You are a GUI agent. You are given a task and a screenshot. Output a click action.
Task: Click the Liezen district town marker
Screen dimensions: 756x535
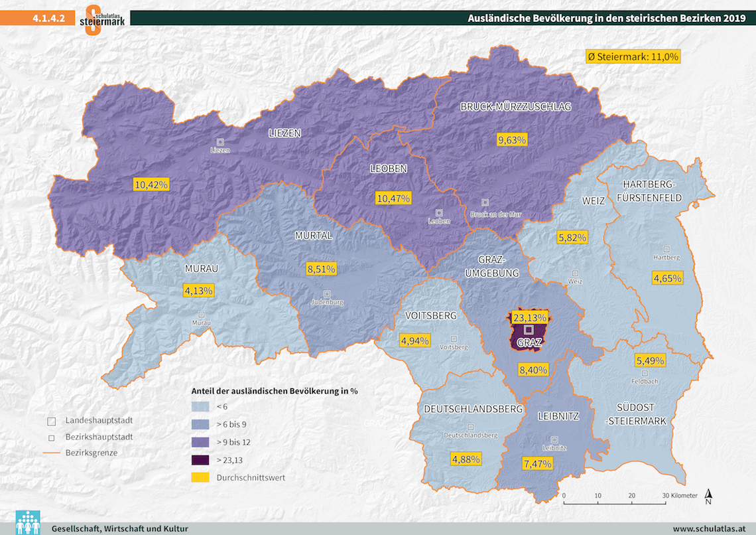[x=220, y=141]
